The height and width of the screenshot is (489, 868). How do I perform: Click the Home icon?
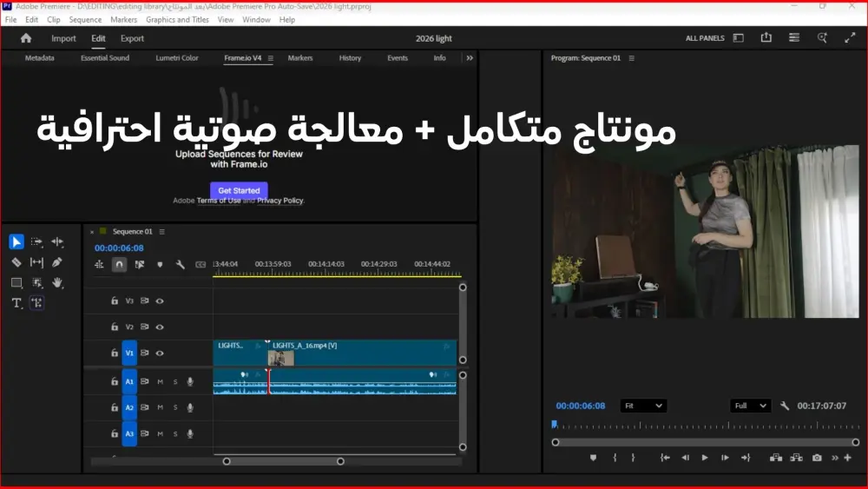pyautogui.click(x=26, y=38)
